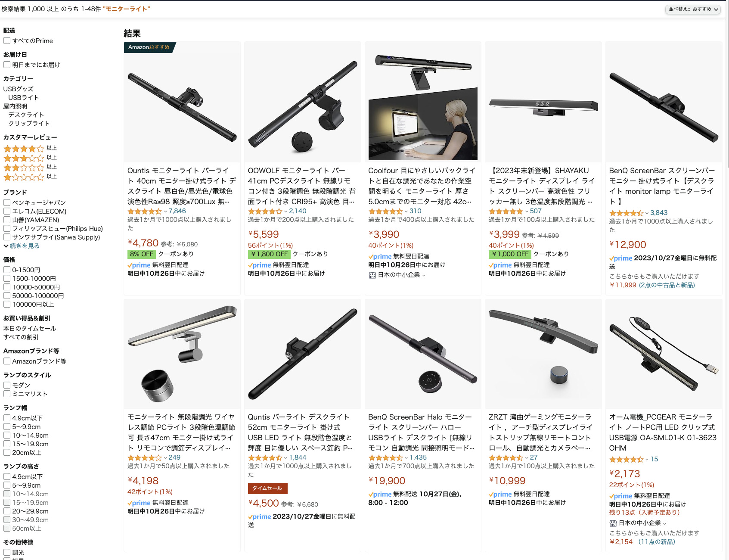Click the page vertical scrollbar
The width and height of the screenshot is (729, 560).
click(x=727, y=86)
